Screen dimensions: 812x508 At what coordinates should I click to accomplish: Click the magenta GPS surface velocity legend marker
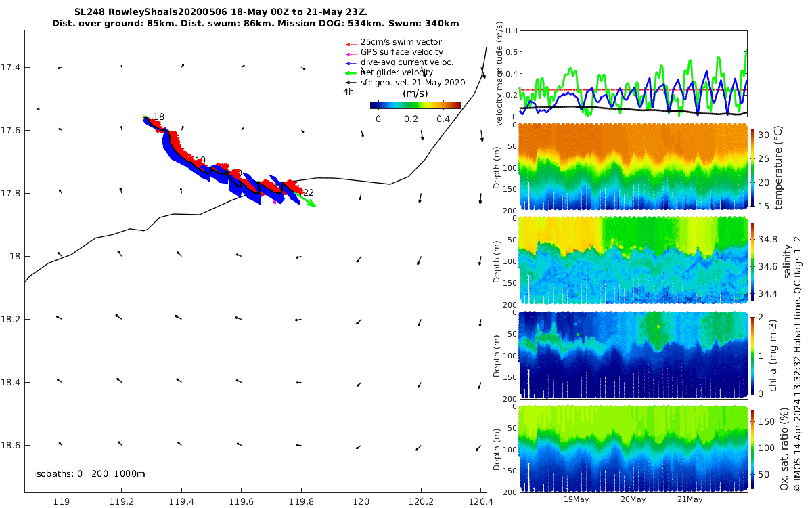351,53
